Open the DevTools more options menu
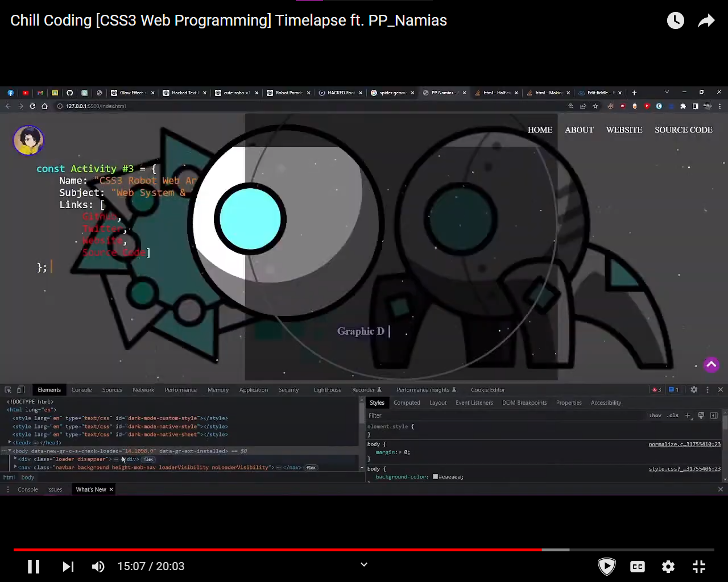The width and height of the screenshot is (728, 582). pos(708,390)
